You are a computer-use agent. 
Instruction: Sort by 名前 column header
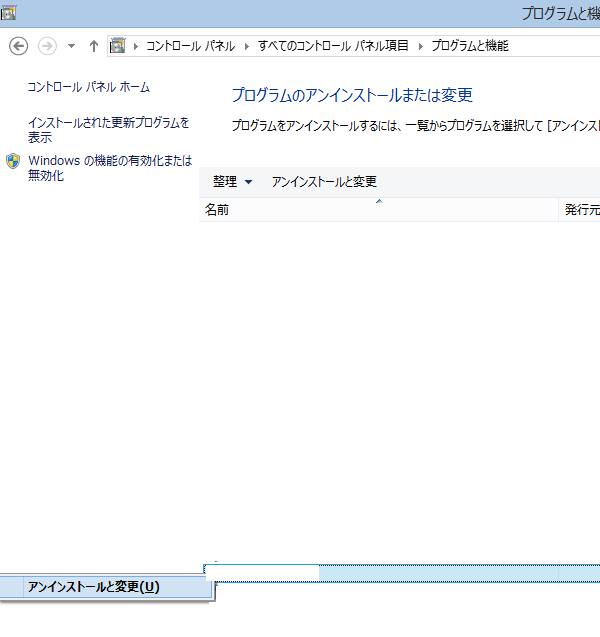click(x=379, y=210)
